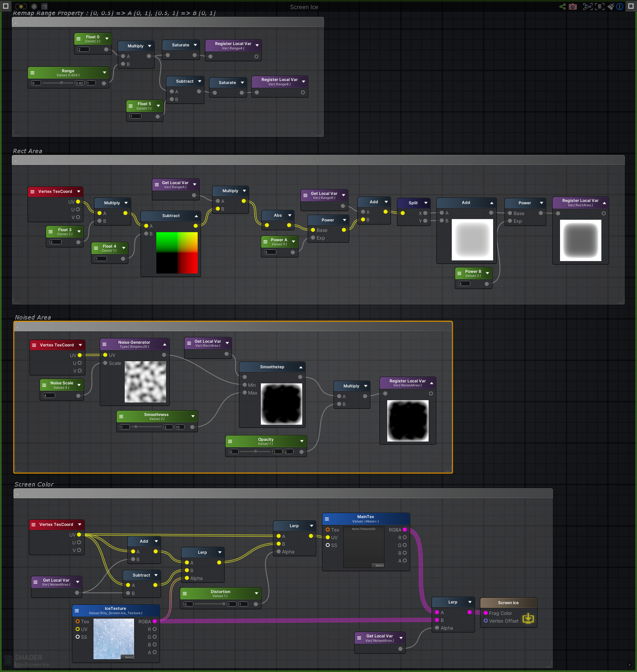The height and width of the screenshot is (672, 637).
Task: Collapse the Subtract node preview
Action: [x=196, y=215]
